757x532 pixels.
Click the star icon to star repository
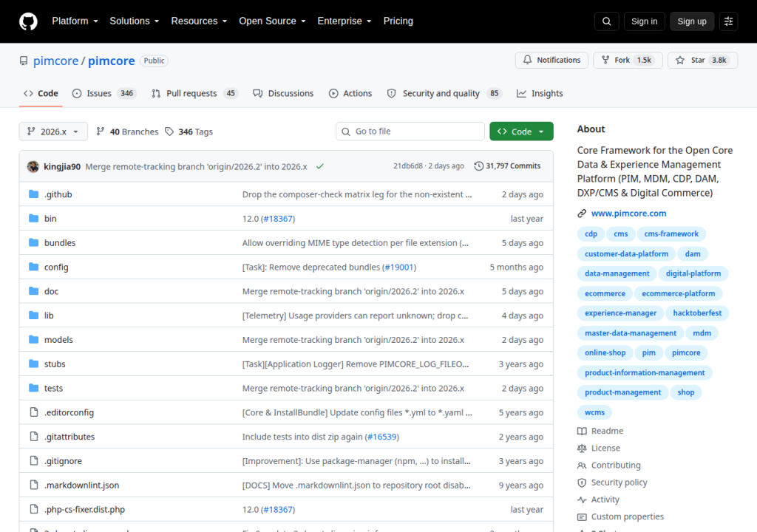[x=680, y=60]
